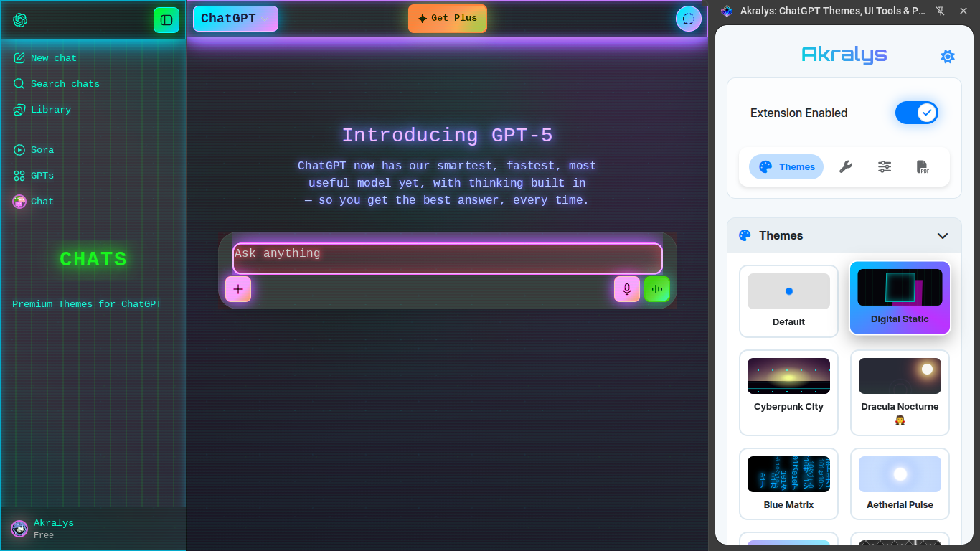Screen dimensions: 980x551
Task: Click the microphone dictate icon
Action: [x=627, y=289]
